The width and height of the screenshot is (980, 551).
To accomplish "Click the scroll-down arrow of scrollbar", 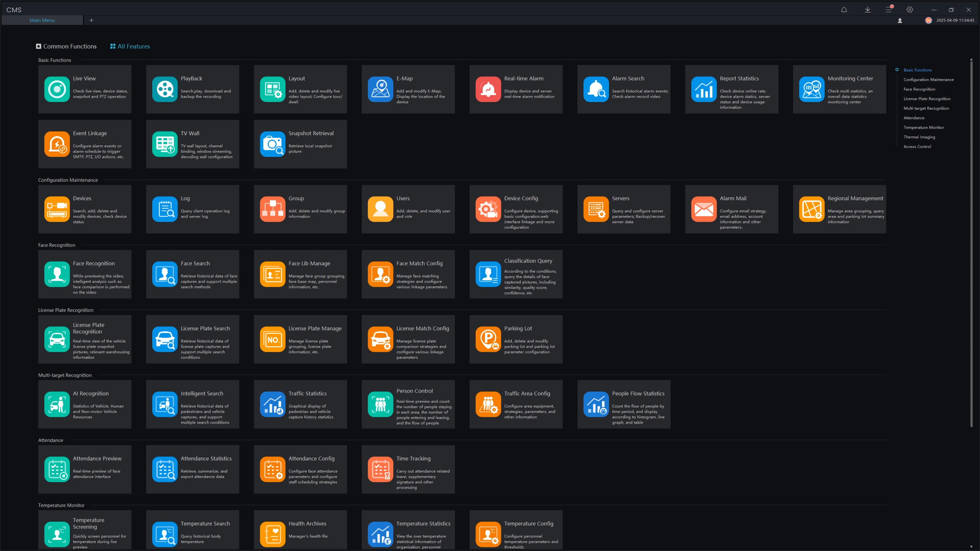I will [x=971, y=547].
